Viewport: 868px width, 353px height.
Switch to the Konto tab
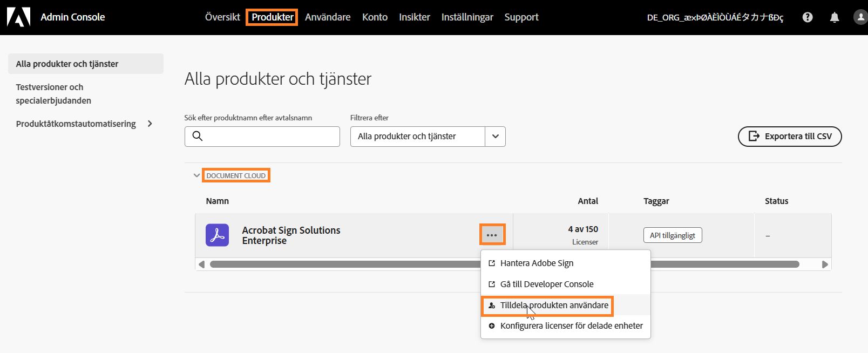click(375, 17)
